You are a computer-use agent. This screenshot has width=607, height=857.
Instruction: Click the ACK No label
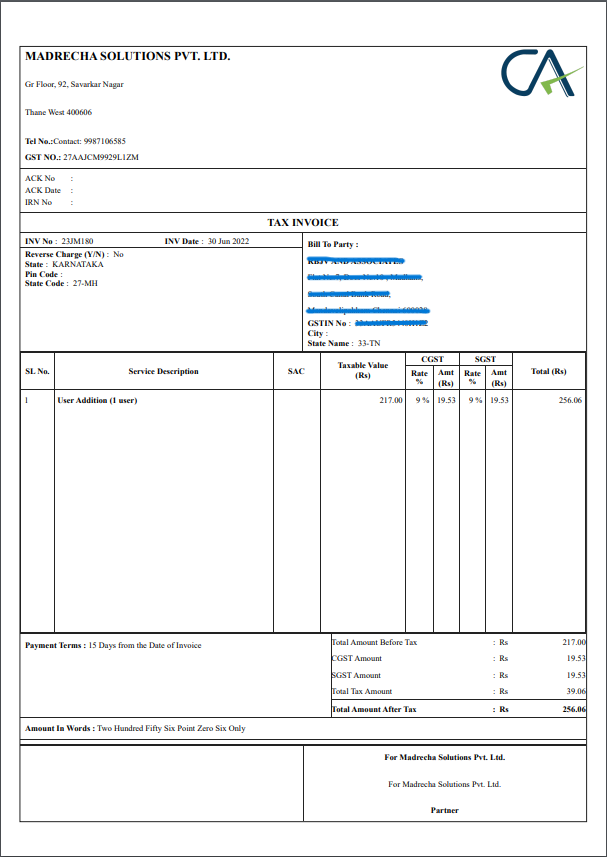pyautogui.click(x=40, y=178)
